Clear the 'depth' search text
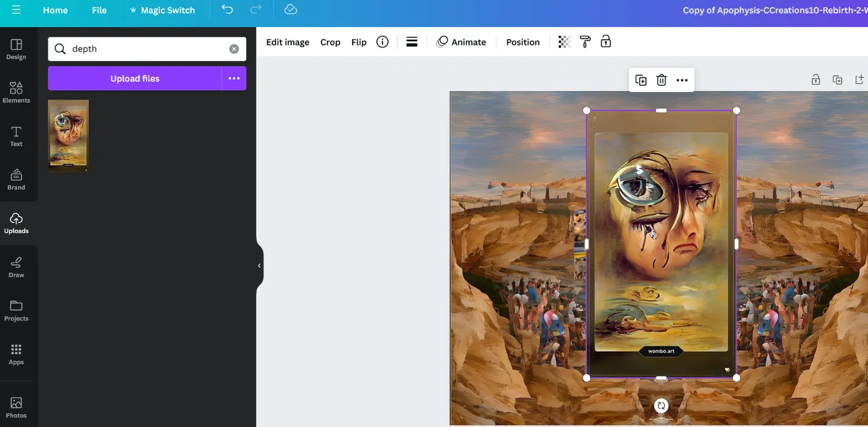 234,49
